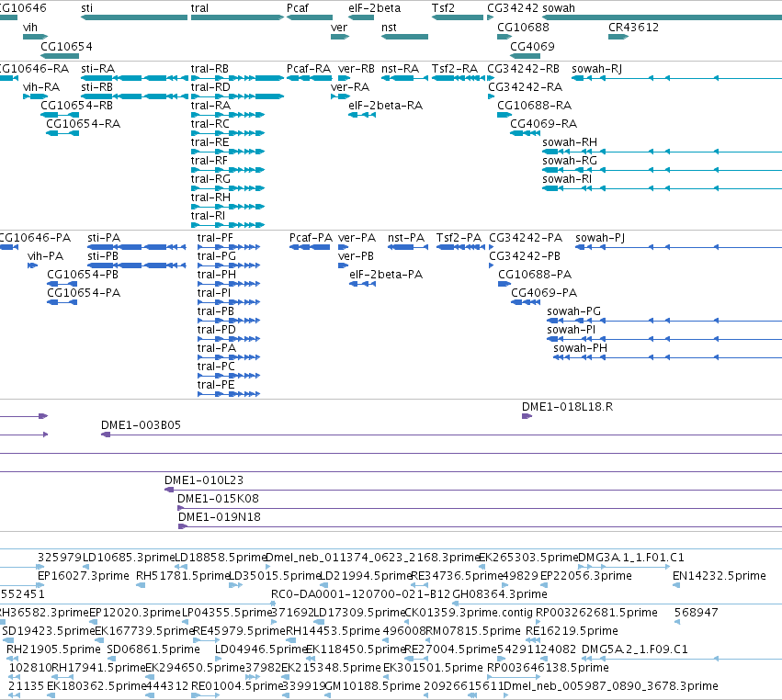Select the sti-RB transcript
This screenshot has width=782, height=700.
pyautogui.click(x=134, y=96)
